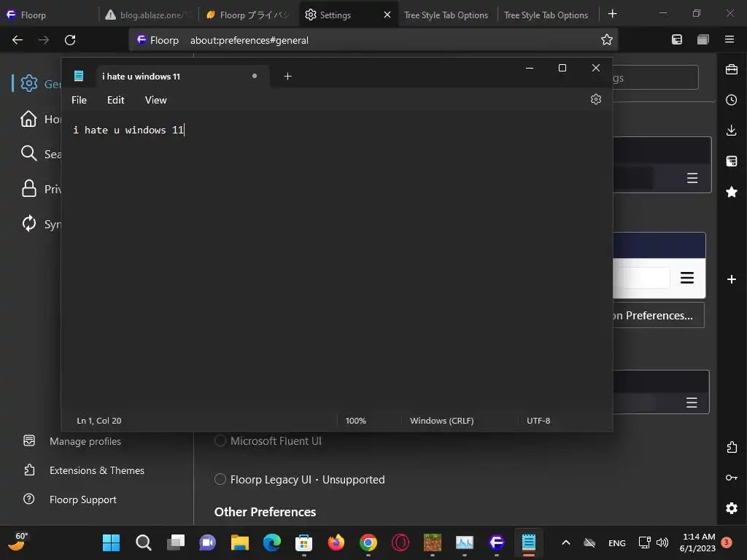This screenshot has height=560, width=747.
Task: Open the Notepad File menu
Action: pyautogui.click(x=79, y=100)
